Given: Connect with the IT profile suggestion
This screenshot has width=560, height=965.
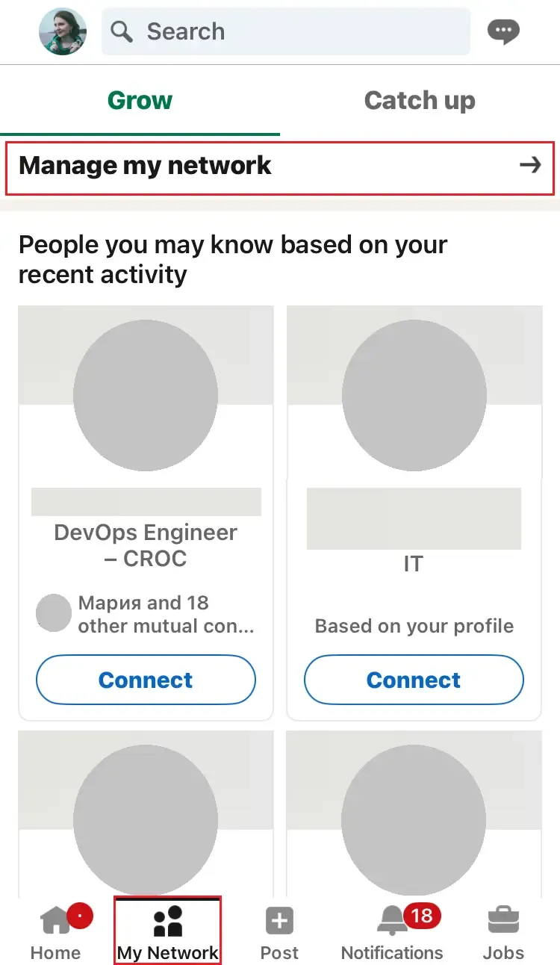Looking at the screenshot, I should [414, 680].
